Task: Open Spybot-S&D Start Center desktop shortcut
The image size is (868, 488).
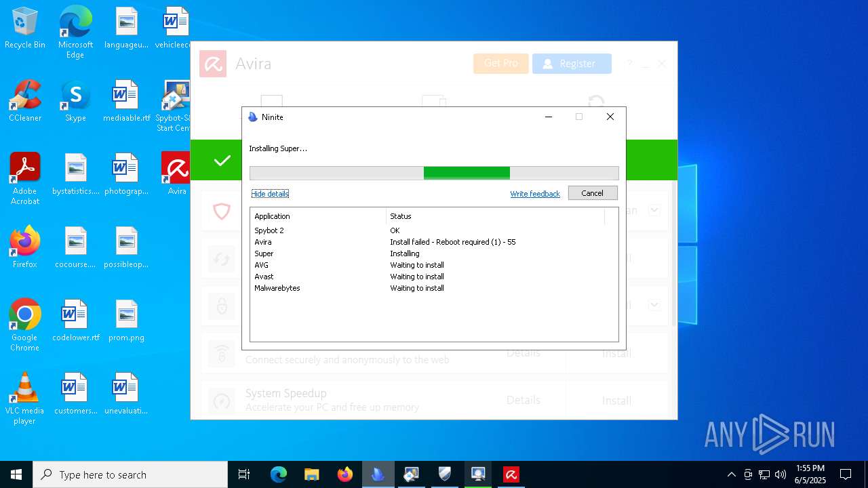Action: pos(173,106)
